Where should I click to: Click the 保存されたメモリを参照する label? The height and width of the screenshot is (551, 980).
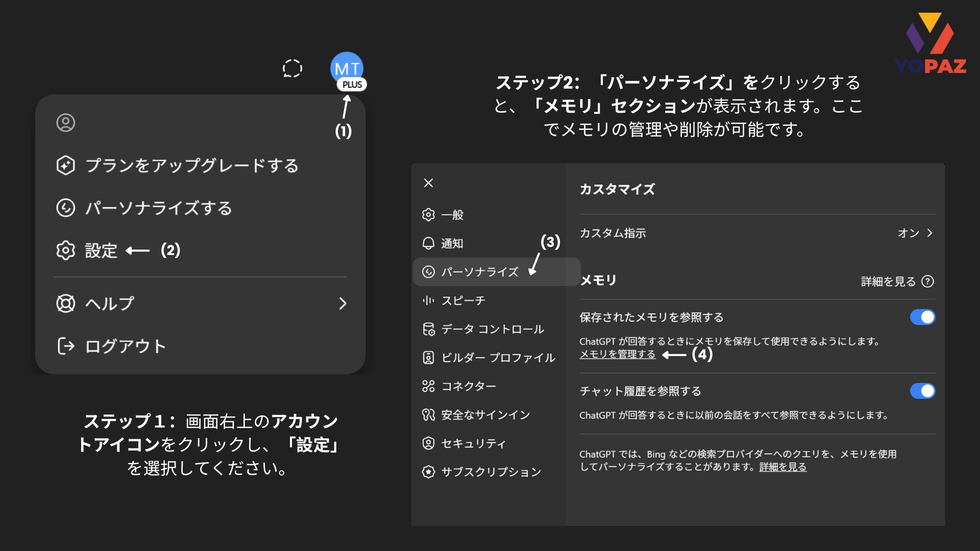[651, 317]
